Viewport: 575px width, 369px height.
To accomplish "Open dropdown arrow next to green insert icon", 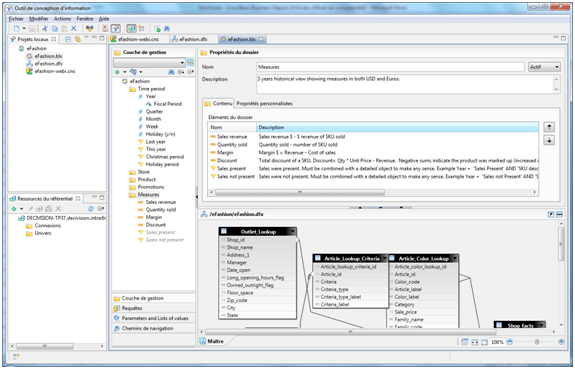I will pyautogui.click(x=124, y=72).
